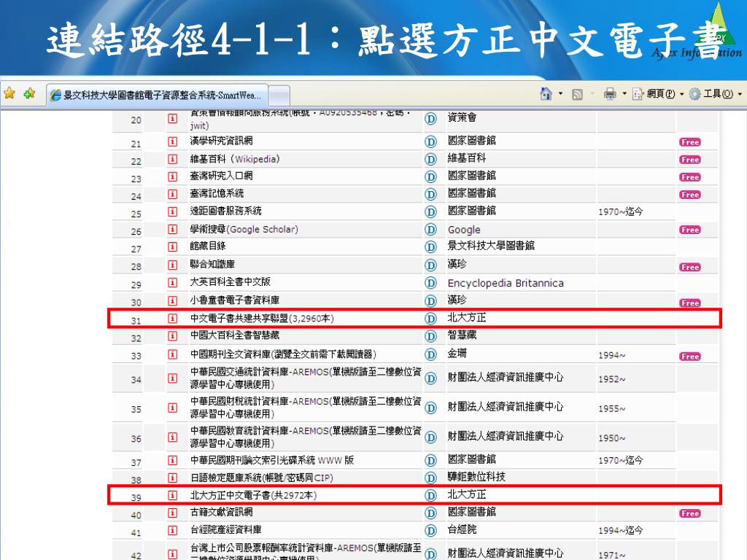Viewport: 747px width, 560px height.
Task: Open 中文電子書共建共享聯盟(3,2960本) link
Action: pyautogui.click(x=262, y=318)
